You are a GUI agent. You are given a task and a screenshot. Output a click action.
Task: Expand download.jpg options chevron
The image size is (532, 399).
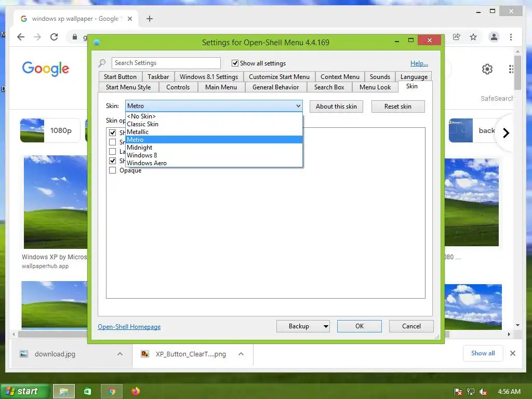pyautogui.click(x=120, y=354)
